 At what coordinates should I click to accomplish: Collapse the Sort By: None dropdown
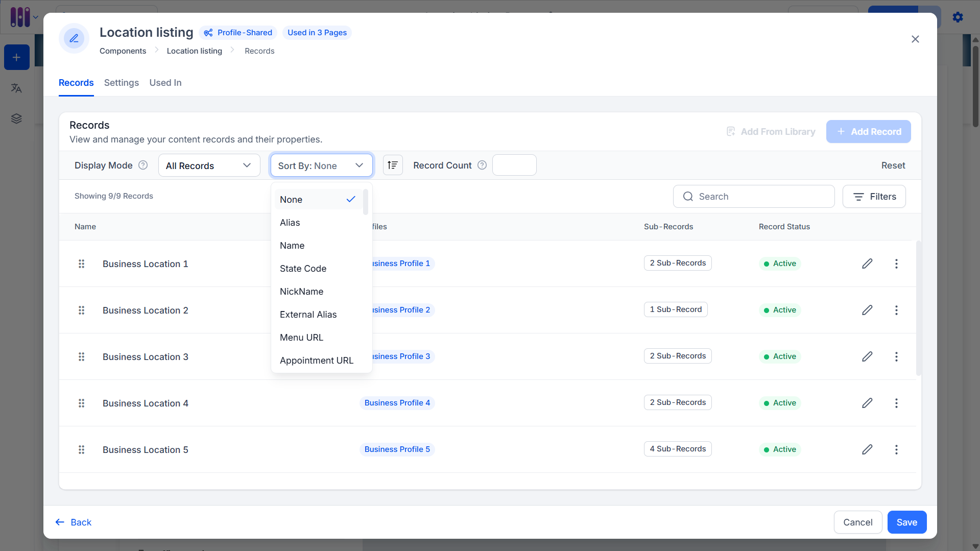tap(322, 165)
